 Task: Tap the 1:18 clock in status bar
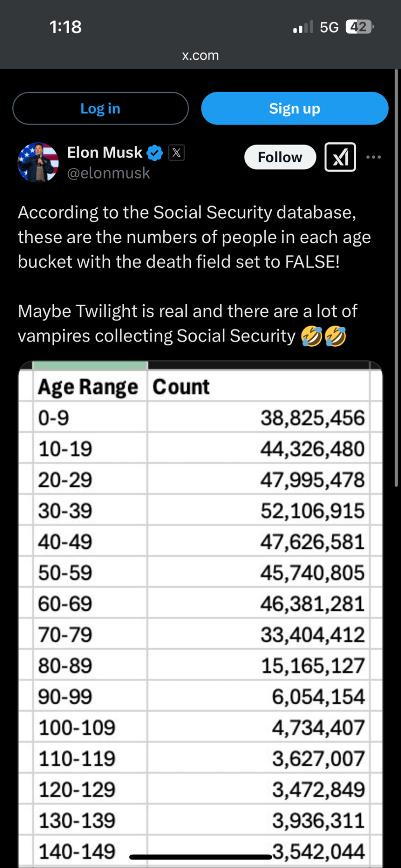click(x=66, y=27)
